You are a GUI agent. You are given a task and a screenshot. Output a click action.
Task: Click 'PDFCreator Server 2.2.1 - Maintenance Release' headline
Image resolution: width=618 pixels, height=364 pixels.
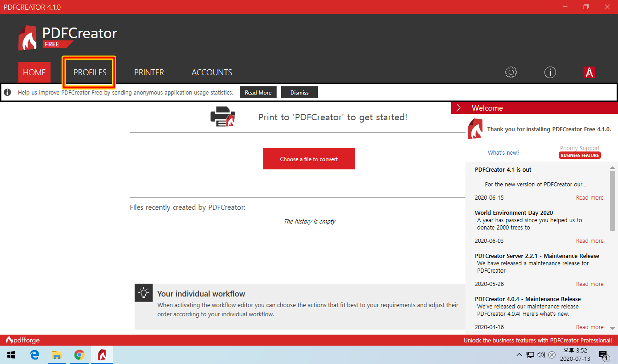pos(537,256)
